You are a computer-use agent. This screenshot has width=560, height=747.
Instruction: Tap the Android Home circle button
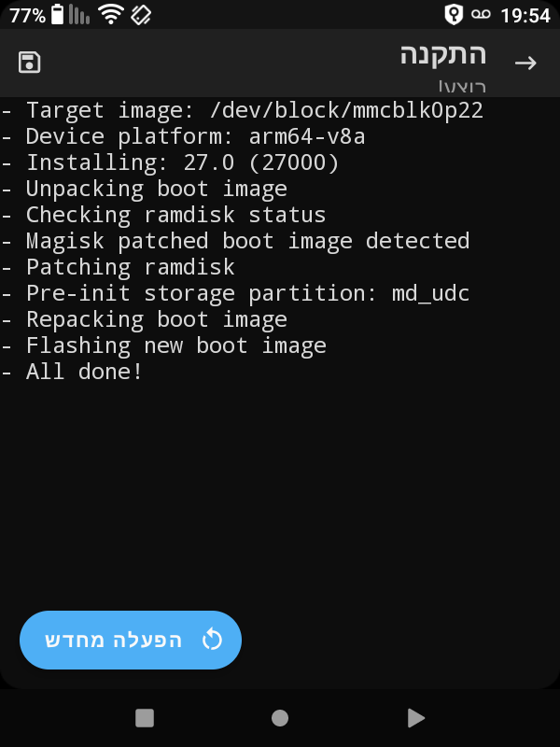(280, 718)
